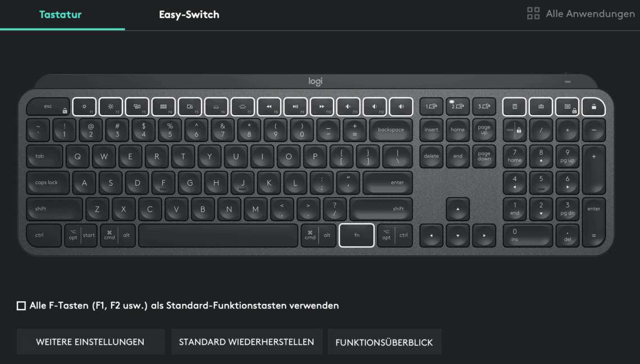
Task: Click the Easy-Switch channel 3 key
Action: [484, 107]
